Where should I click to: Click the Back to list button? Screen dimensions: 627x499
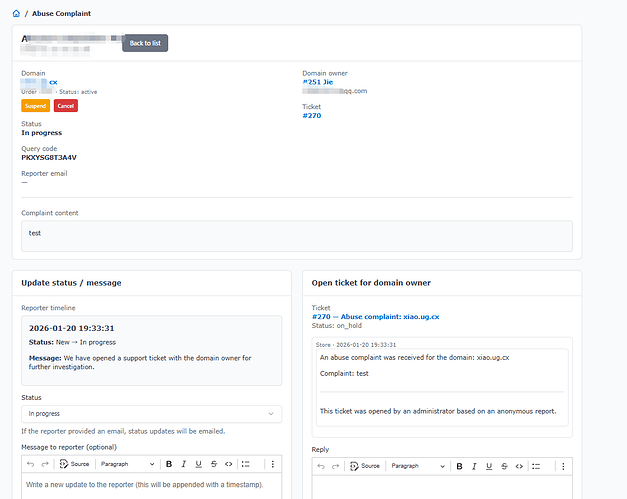tap(145, 43)
